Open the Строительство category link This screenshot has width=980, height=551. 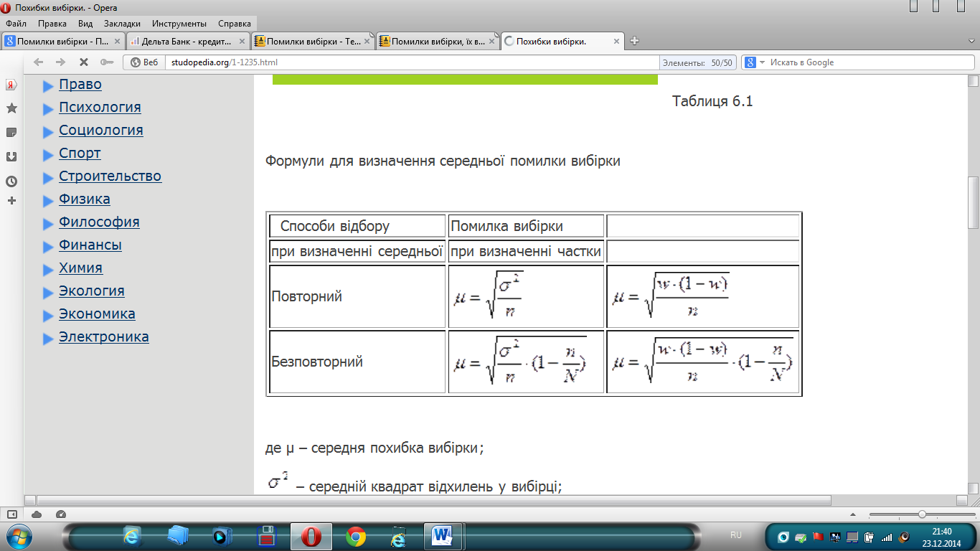pyautogui.click(x=110, y=176)
